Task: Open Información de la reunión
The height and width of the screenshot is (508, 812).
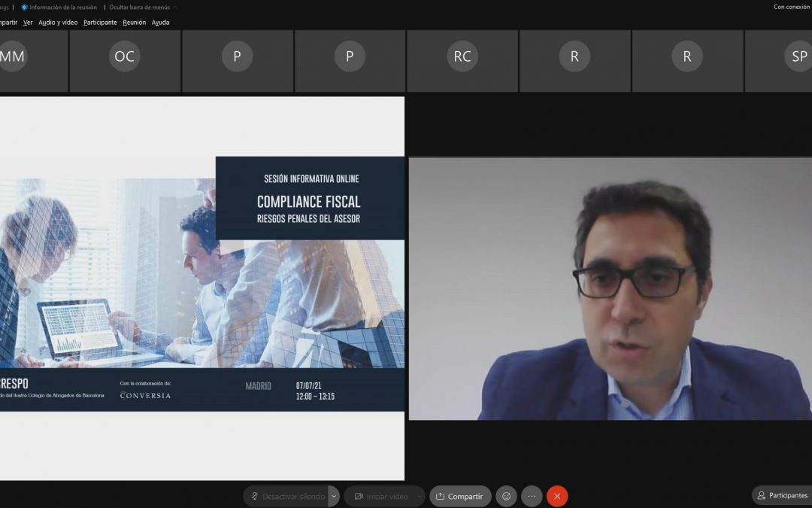Action: tap(59, 8)
